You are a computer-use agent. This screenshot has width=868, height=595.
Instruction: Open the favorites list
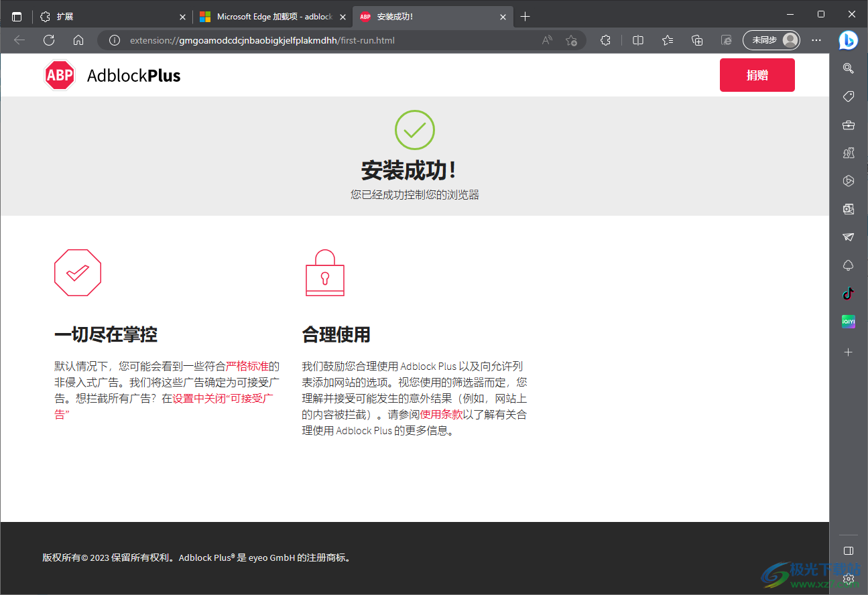(x=668, y=40)
